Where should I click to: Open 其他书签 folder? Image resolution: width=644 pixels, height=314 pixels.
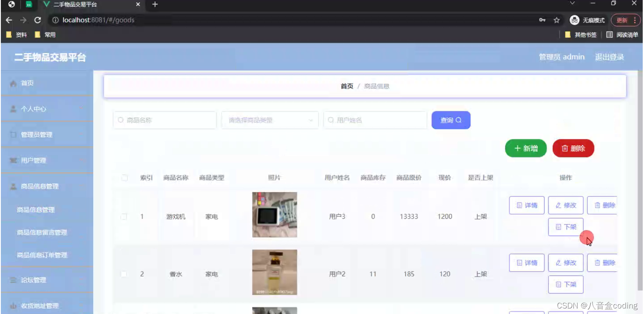point(581,35)
